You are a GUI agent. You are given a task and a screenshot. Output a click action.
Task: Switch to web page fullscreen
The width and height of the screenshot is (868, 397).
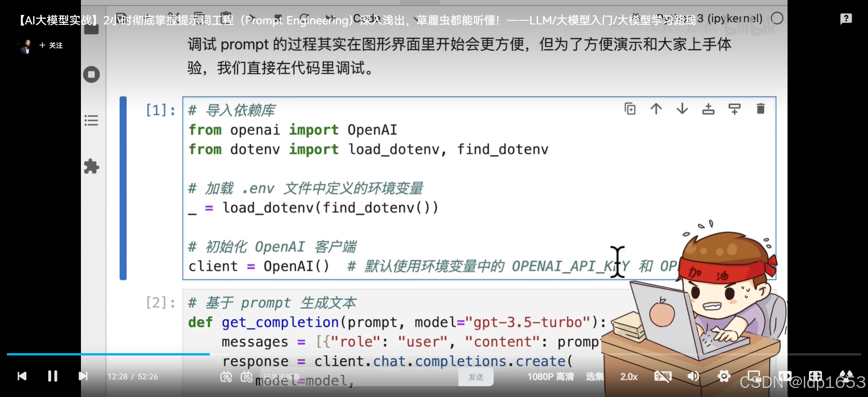tap(816, 376)
